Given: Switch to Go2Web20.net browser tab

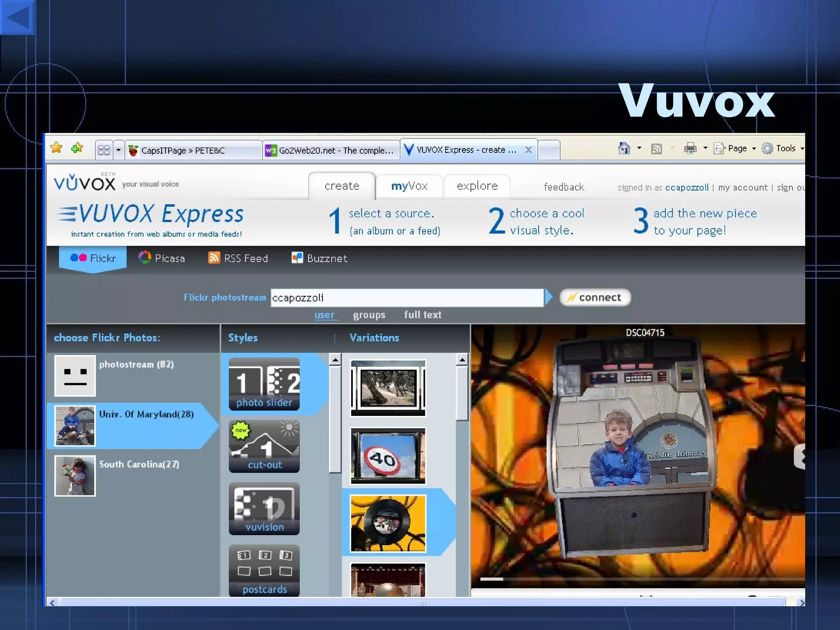Looking at the screenshot, I should (x=331, y=151).
